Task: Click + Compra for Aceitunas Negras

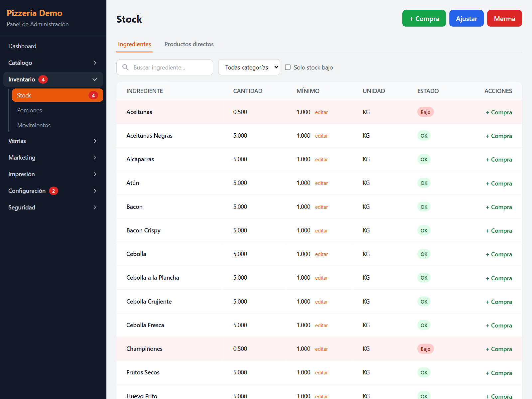Action: [499, 136]
